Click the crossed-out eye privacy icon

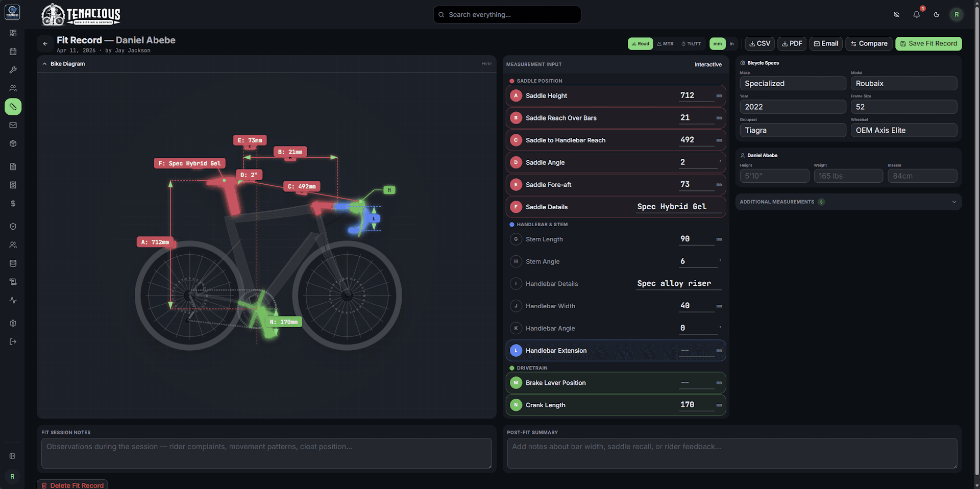pyautogui.click(x=897, y=14)
